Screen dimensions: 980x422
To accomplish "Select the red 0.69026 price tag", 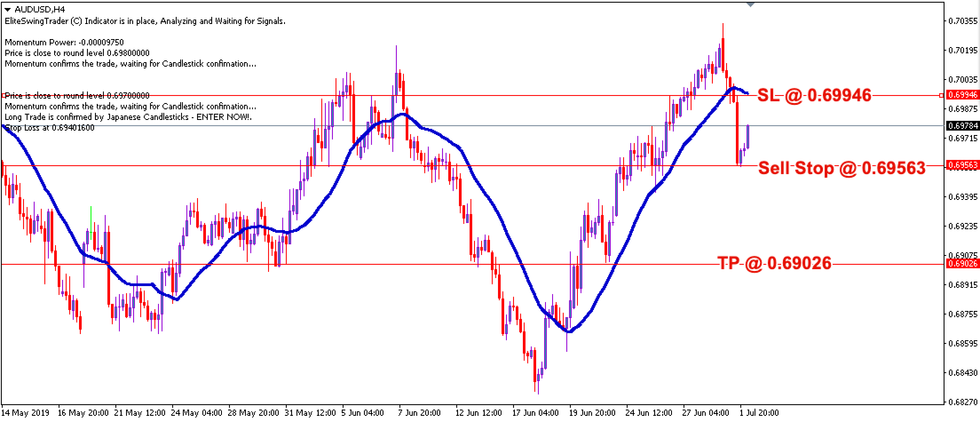I will click(962, 264).
